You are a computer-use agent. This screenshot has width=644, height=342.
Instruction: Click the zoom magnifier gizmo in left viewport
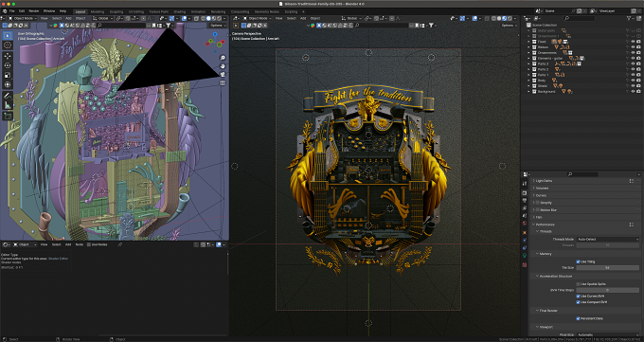[223, 58]
